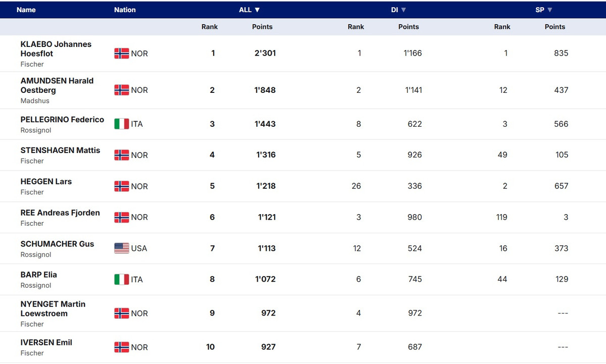Open REE Andreas Fjorden profile link
Viewport: 606px width, 364px height.
tap(60, 213)
